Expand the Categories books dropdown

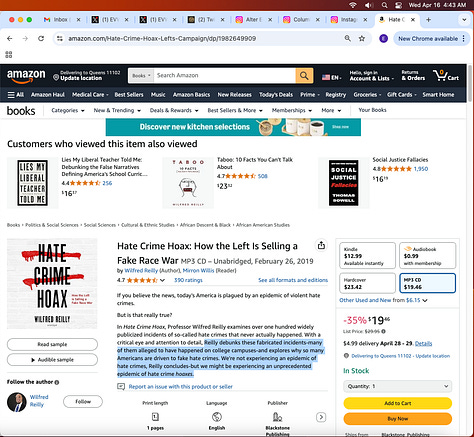[x=68, y=110]
